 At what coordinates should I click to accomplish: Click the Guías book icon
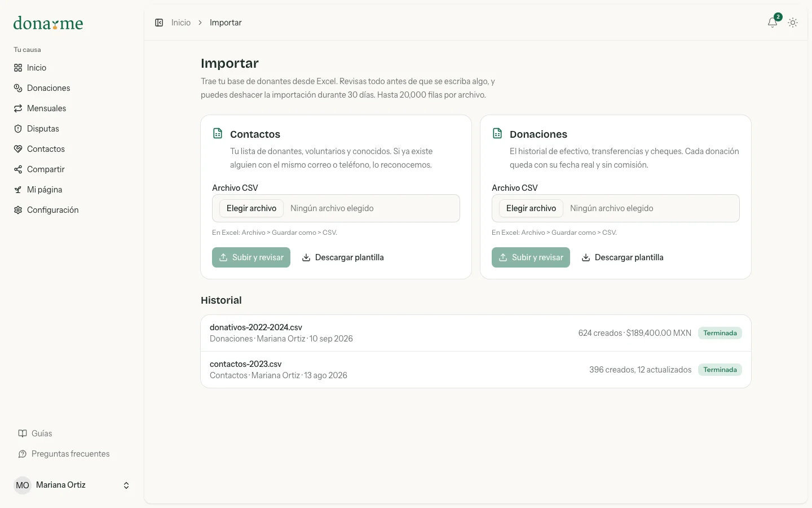[23, 433]
